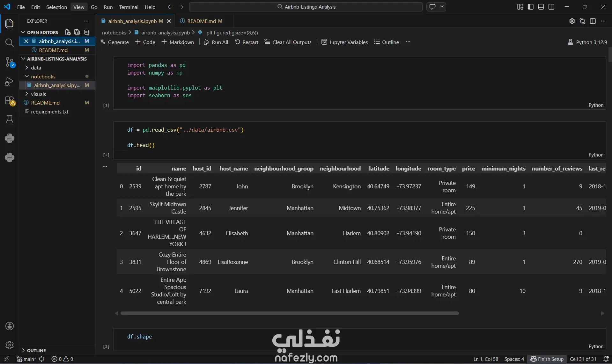Open the Terminal menu

coord(129,7)
